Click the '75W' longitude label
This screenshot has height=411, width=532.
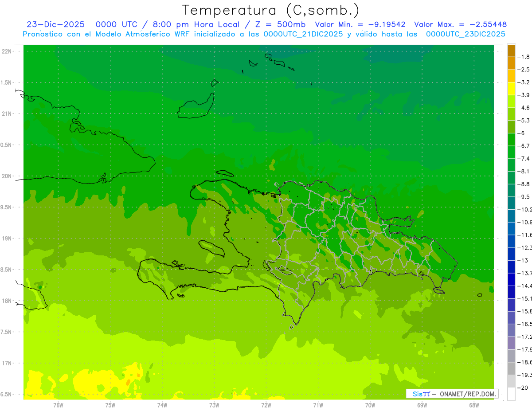(110, 405)
